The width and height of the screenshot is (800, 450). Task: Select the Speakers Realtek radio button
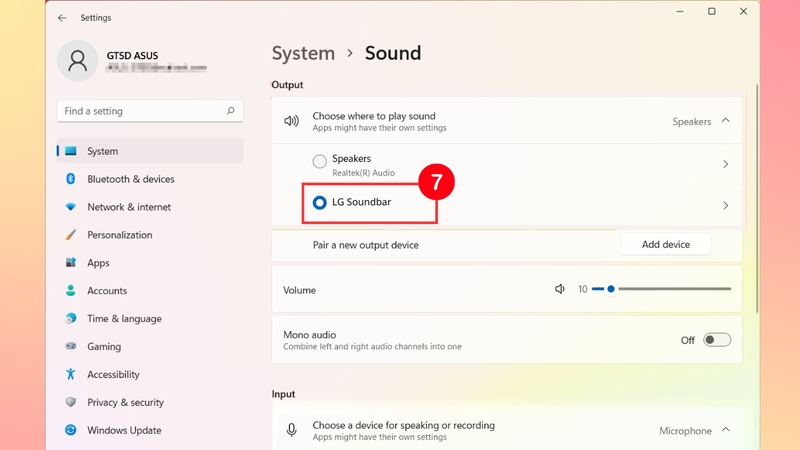click(319, 161)
